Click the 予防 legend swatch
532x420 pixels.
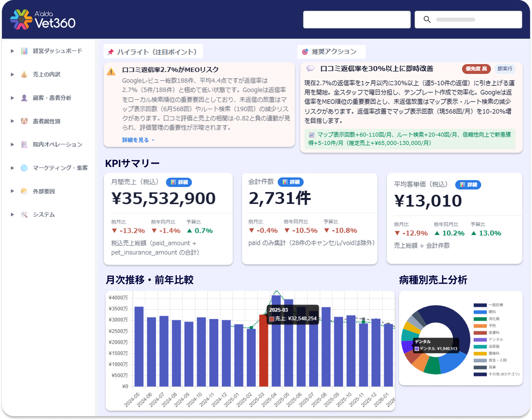(x=480, y=326)
